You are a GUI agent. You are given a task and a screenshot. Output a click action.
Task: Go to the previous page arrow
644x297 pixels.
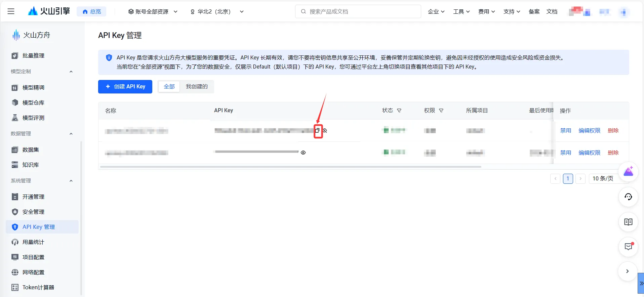tap(555, 178)
